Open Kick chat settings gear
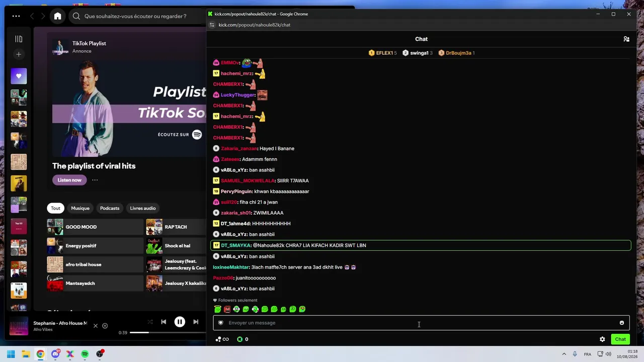Screen dimensions: 644x362 [602, 339]
